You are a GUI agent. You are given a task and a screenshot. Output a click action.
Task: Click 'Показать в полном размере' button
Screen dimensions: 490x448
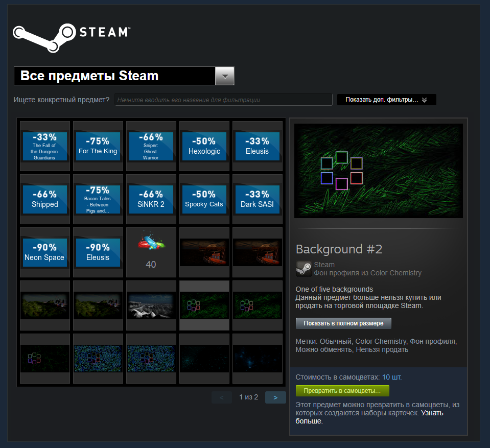click(343, 323)
